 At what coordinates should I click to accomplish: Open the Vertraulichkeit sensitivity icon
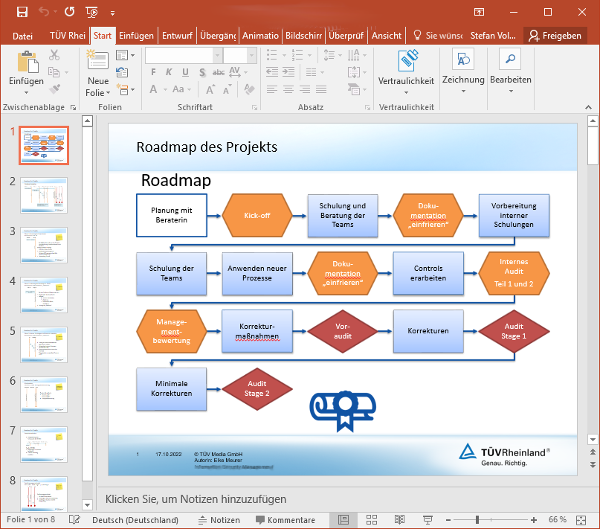406,60
